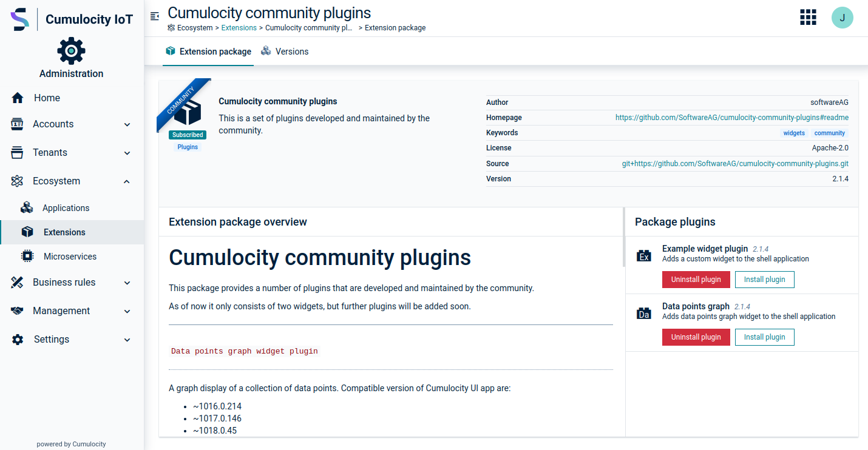Click the widgets keyword tag
This screenshot has width=868, height=450.
[x=794, y=133]
